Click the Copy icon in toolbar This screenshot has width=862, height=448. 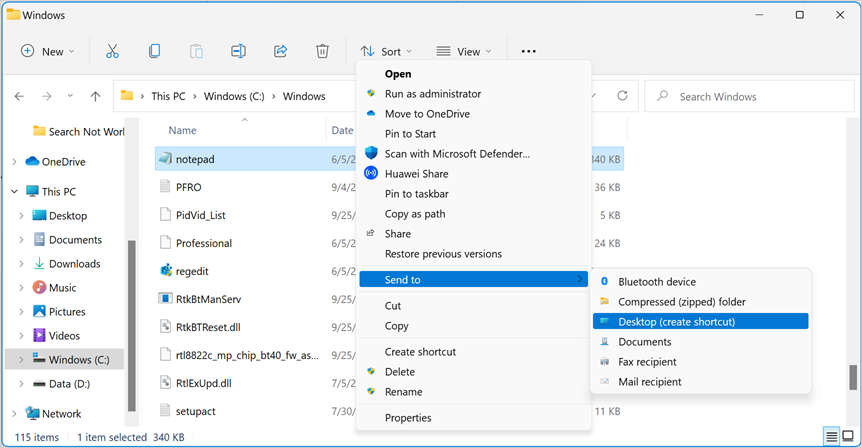tap(154, 51)
